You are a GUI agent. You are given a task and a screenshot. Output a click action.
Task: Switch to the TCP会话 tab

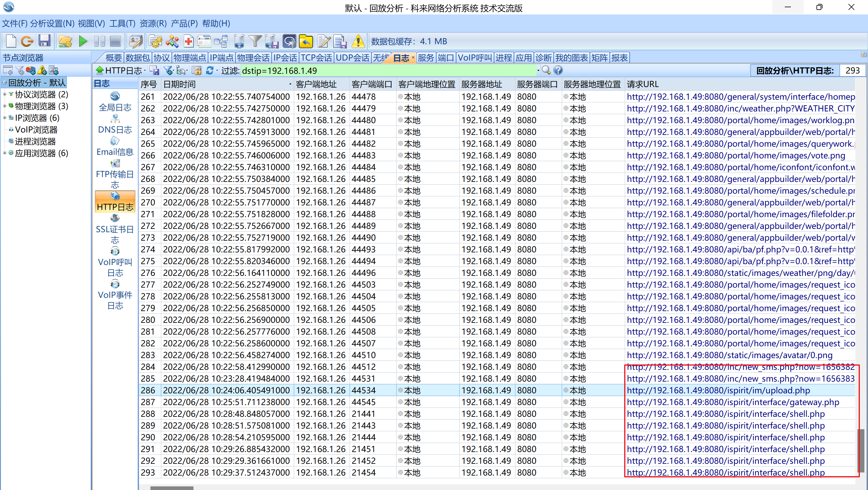316,58
